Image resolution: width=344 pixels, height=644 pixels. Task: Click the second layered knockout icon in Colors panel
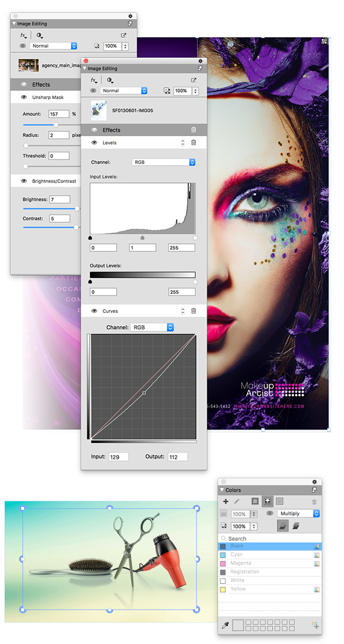[296, 526]
